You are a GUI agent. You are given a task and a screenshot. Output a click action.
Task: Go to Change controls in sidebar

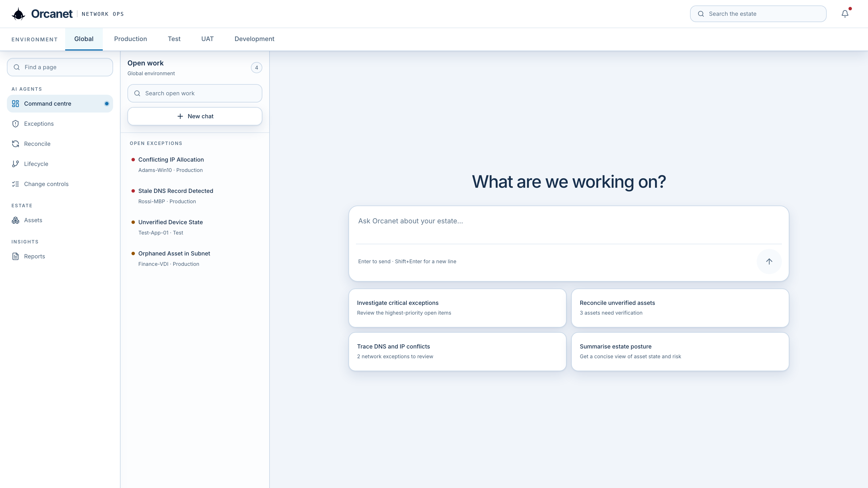(60, 184)
